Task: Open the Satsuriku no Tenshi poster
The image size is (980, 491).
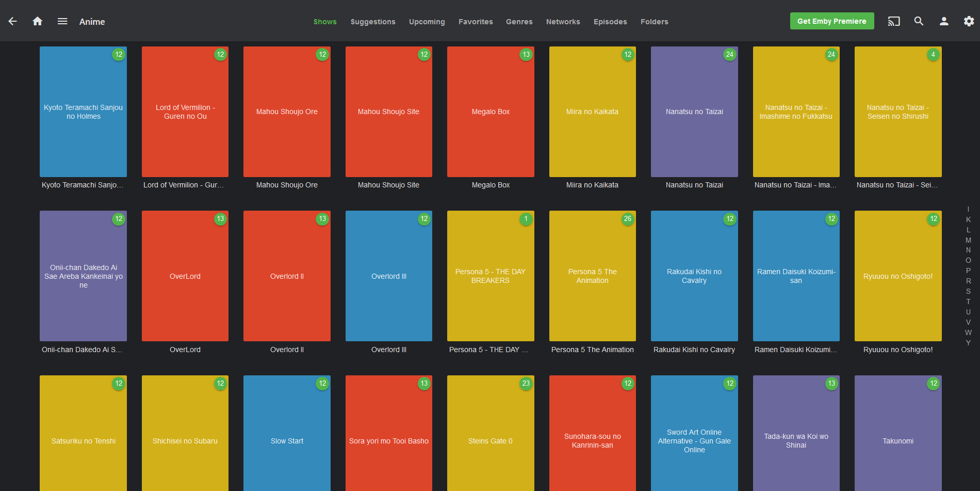Action: (83, 433)
